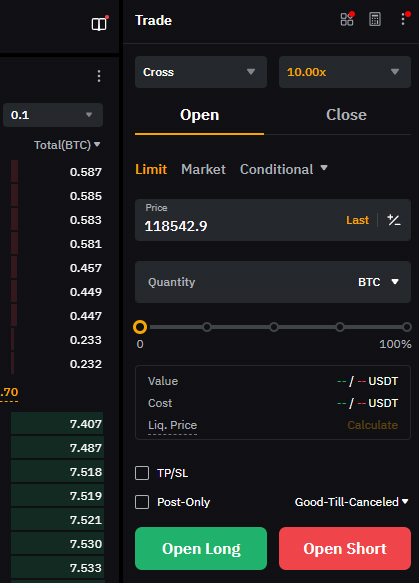Open the Good-Till-Canceled dropdown
The width and height of the screenshot is (419, 583).
[351, 502]
